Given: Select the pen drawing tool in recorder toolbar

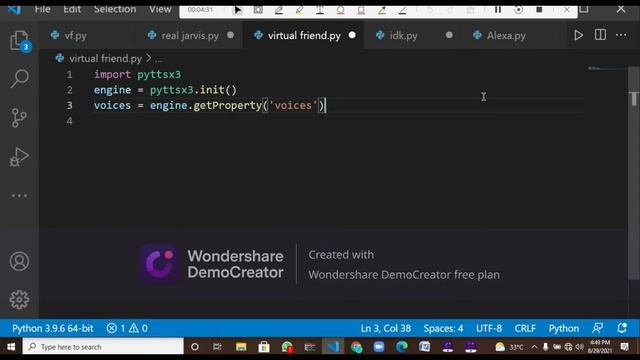Looking at the screenshot, I should tap(279, 10).
